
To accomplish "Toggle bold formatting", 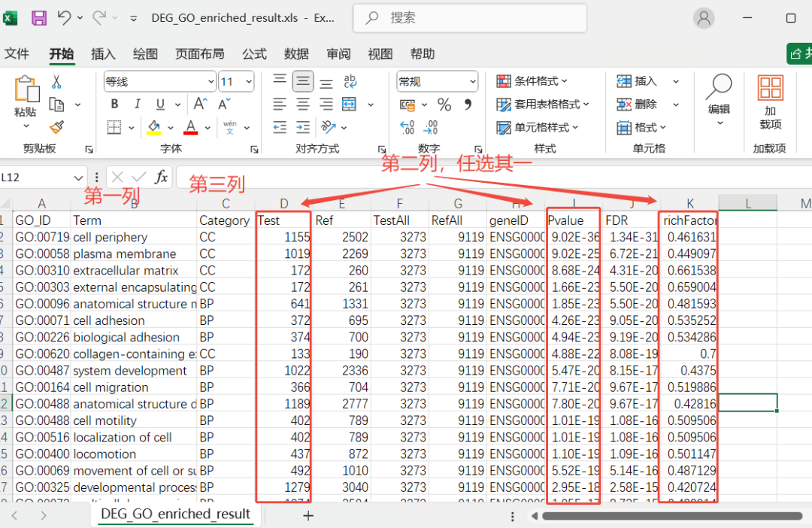I will (114, 105).
